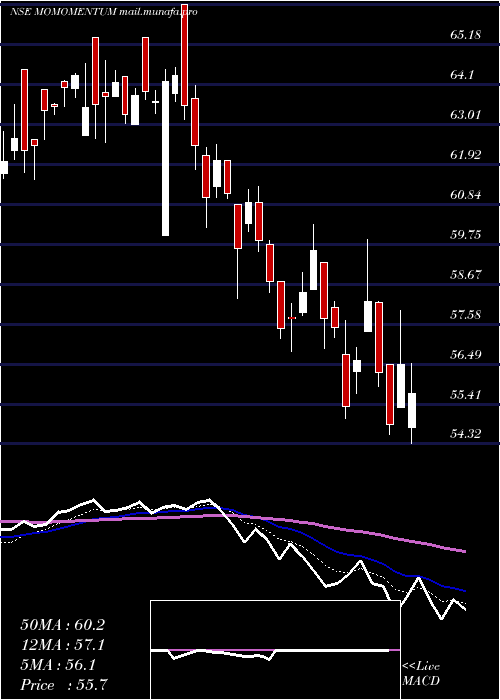
Task: Click the 55.41 price axis label
Action: 466,395
